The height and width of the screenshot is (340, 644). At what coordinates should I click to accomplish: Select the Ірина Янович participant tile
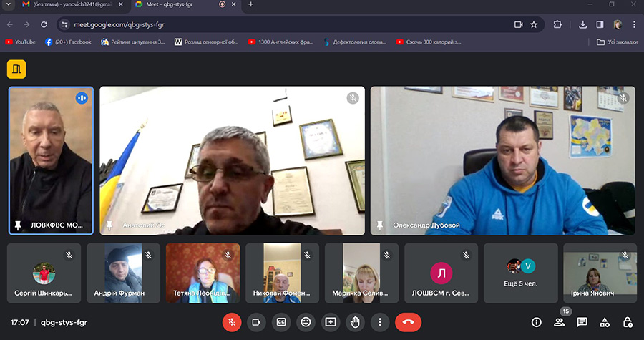coord(600,273)
